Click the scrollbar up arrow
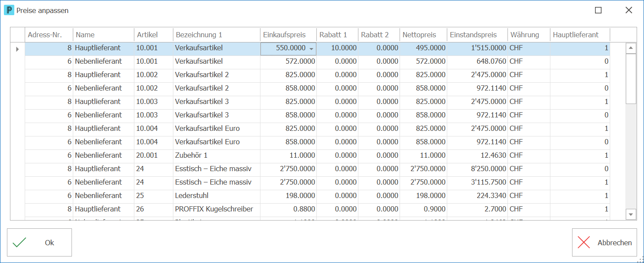Viewport: 644px width, 263px height. pyautogui.click(x=631, y=48)
